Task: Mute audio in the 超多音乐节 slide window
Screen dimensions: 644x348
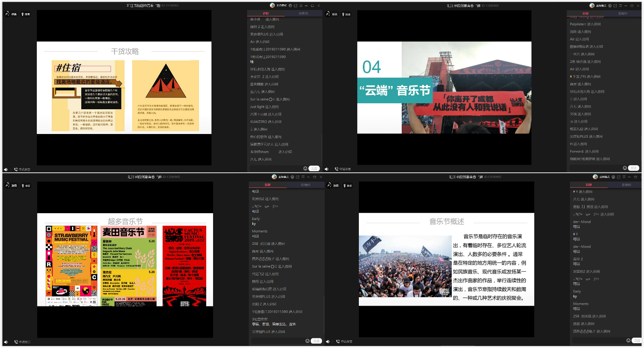Action: coord(6,342)
